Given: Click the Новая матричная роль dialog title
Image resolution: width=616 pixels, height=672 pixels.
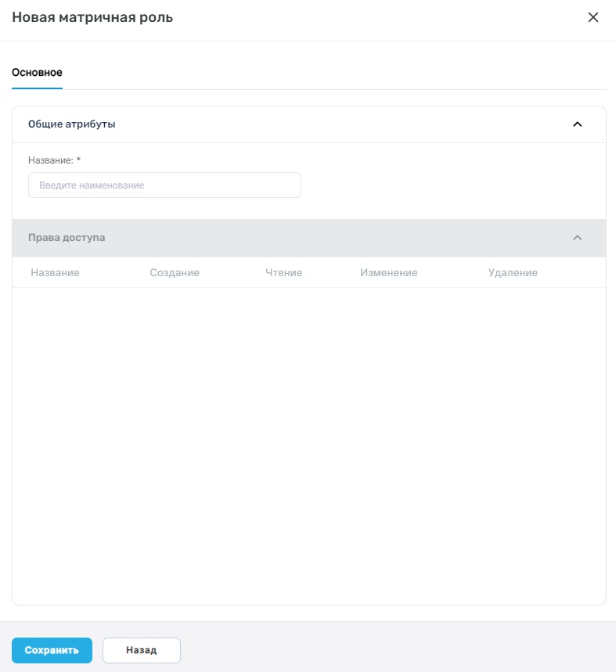Looking at the screenshot, I should 92,17.
